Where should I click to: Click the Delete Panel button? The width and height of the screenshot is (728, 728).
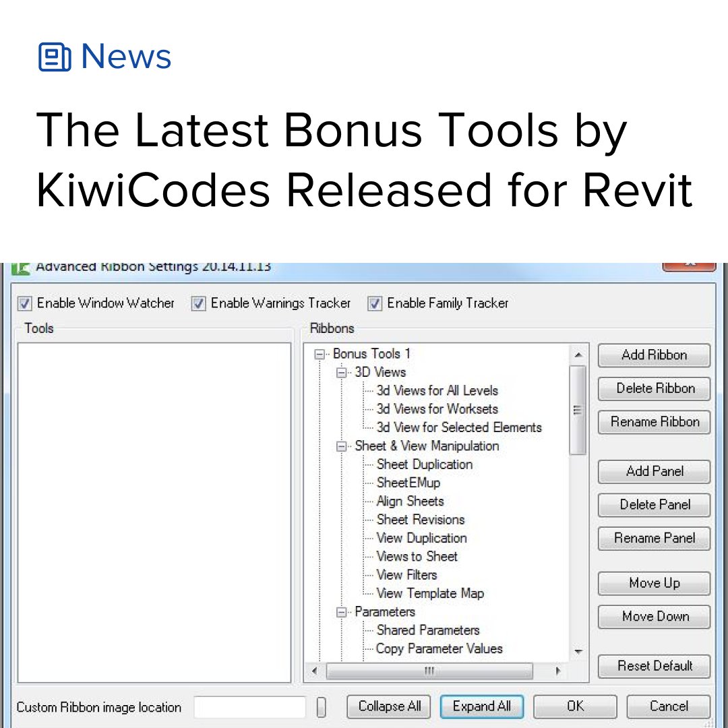click(654, 505)
